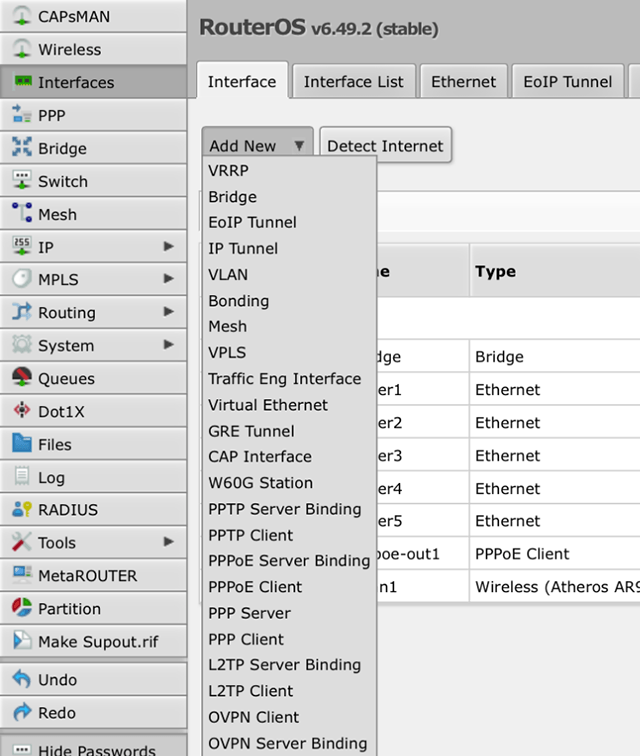Screen dimensions: 640x756
Task: Click the Queues sidebar icon
Action: (x=22, y=377)
